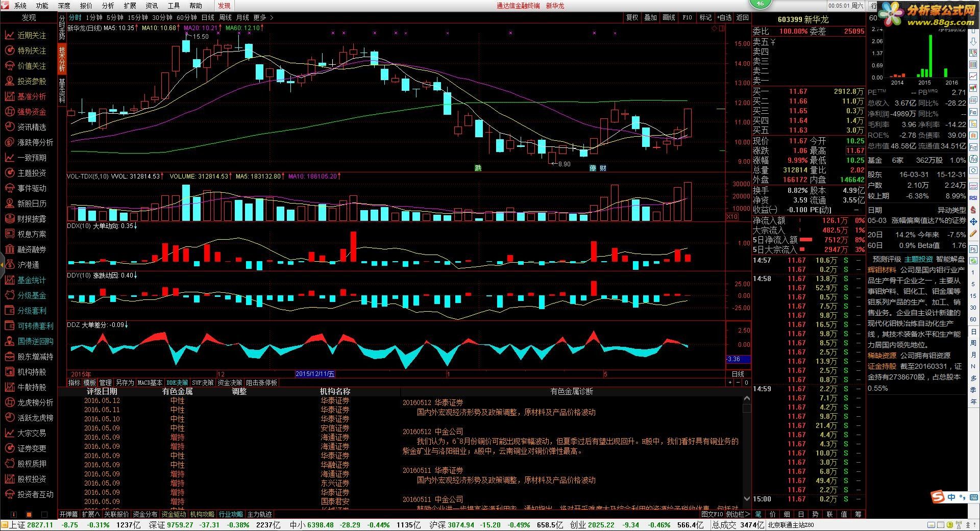Switch to the 机构攻略 bottom tab
The width and height of the screenshot is (980, 531).
click(x=203, y=514)
